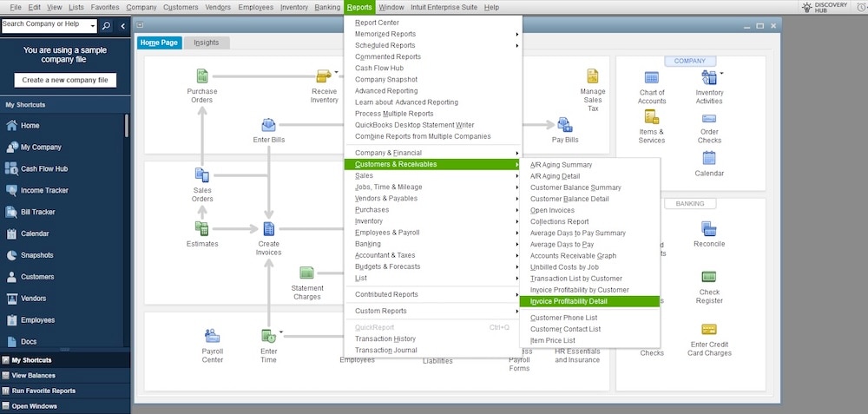Screen dimensions: 868x414
Task: Open Statement Charges icon
Action: point(306,273)
